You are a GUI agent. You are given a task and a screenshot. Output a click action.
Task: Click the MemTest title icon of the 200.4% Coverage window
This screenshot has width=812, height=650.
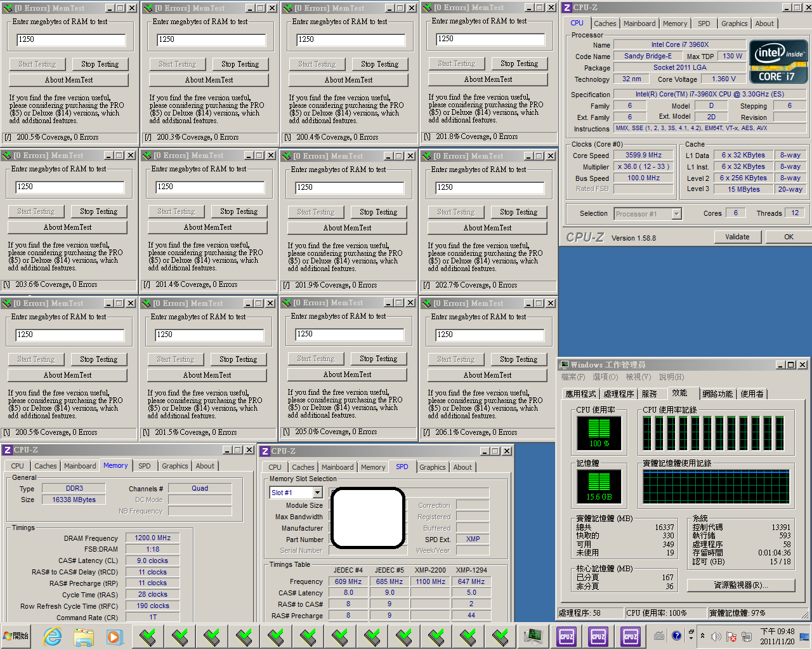287,8
